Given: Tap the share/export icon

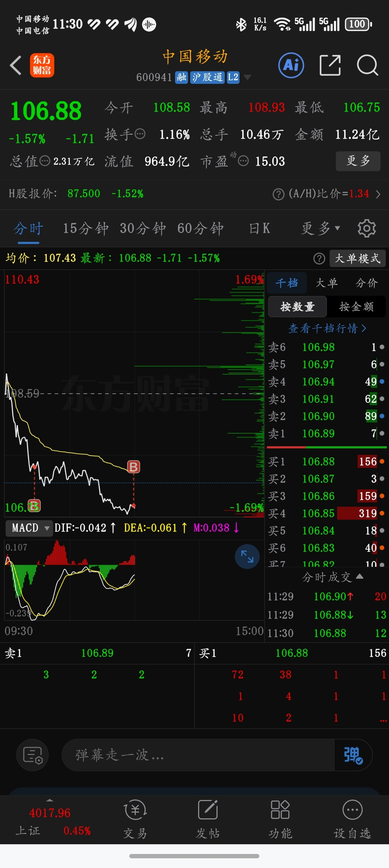Looking at the screenshot, I should pyautogui.click(x=330, y=65).
